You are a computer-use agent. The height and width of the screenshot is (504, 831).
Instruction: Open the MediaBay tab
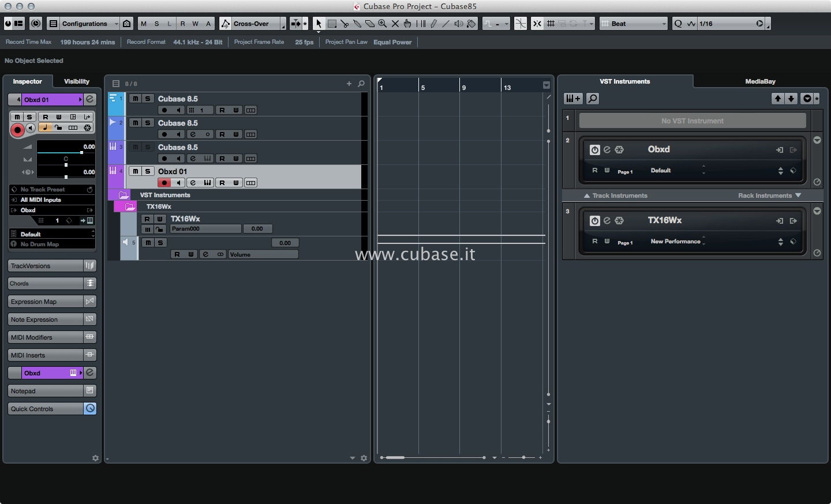(760, 81)
